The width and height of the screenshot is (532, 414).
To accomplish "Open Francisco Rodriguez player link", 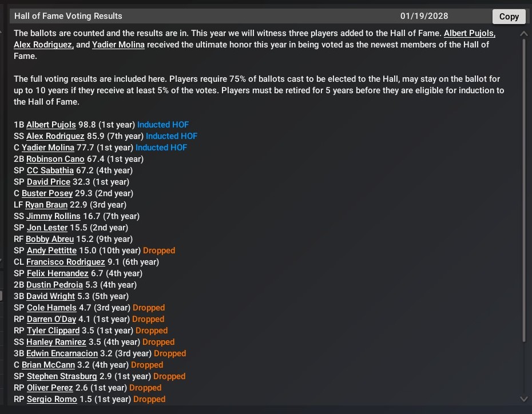I will (66, 262).
